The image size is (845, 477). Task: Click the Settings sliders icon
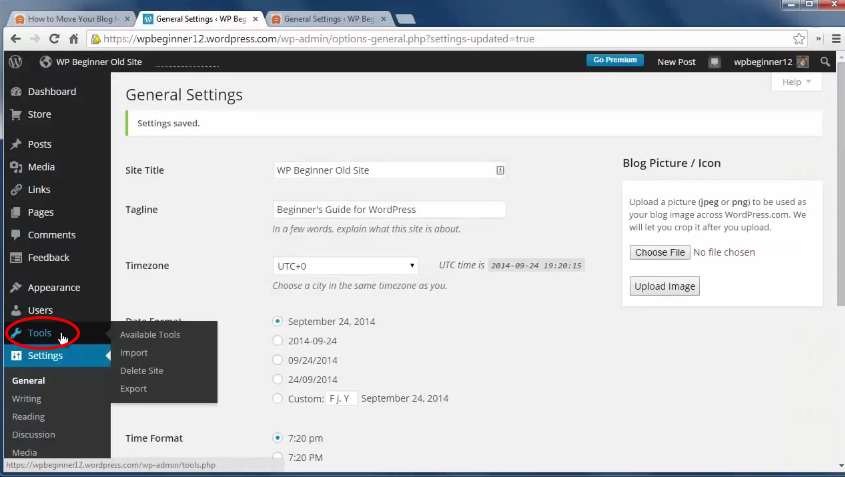coord(16,356)
